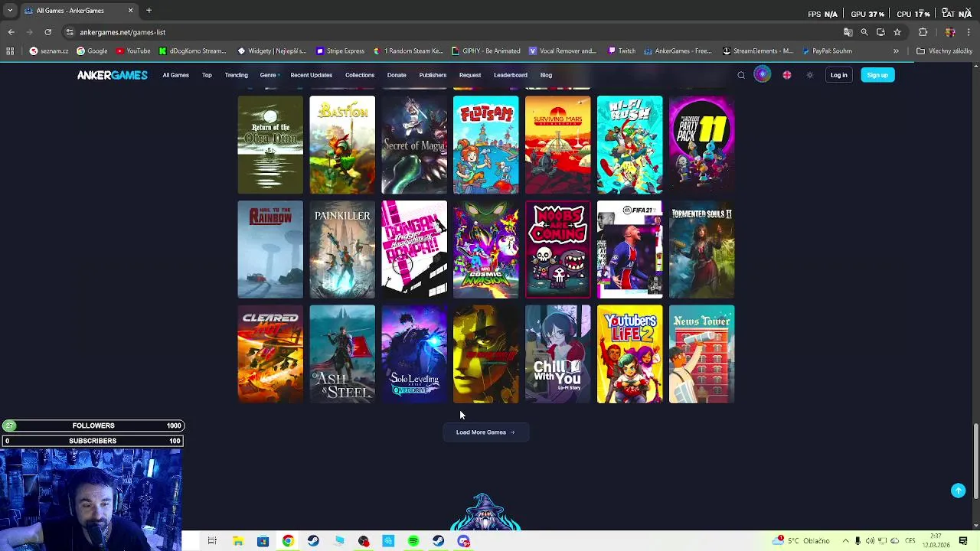
Task: Open Spotify from the taskbar
Action: (x=413, y=541)
